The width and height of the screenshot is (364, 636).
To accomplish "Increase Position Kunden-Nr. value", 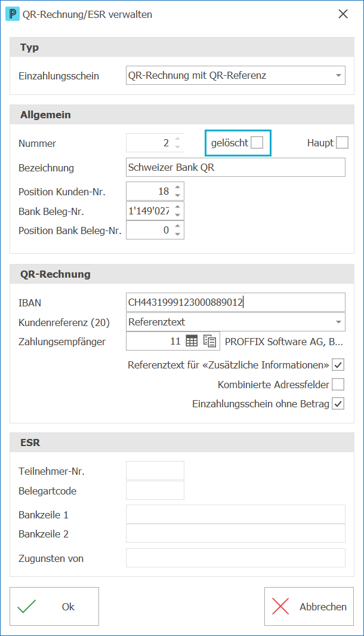I will (178, 188).
